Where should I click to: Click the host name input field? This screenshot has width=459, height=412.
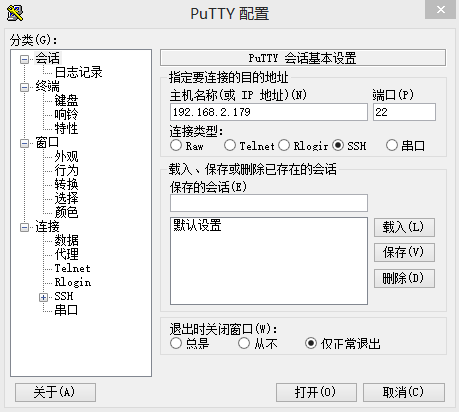tap(269, 112)
